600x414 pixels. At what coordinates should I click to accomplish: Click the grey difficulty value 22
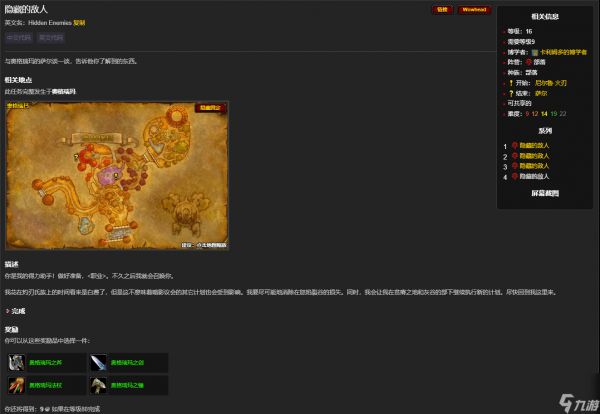pyautogui.click(x=563, y=114)
